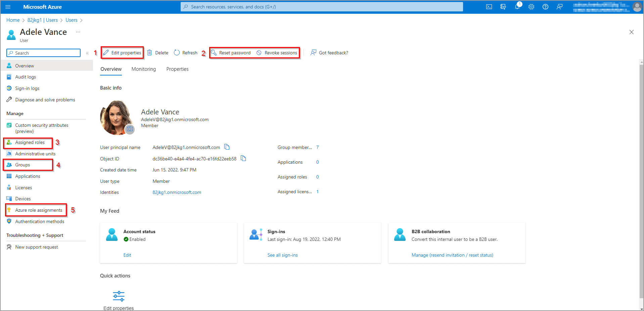This screenshot has height=311, width=644.
Task: Open the ellipsis menu beside Adele Vance
Action: pos(78,32)
